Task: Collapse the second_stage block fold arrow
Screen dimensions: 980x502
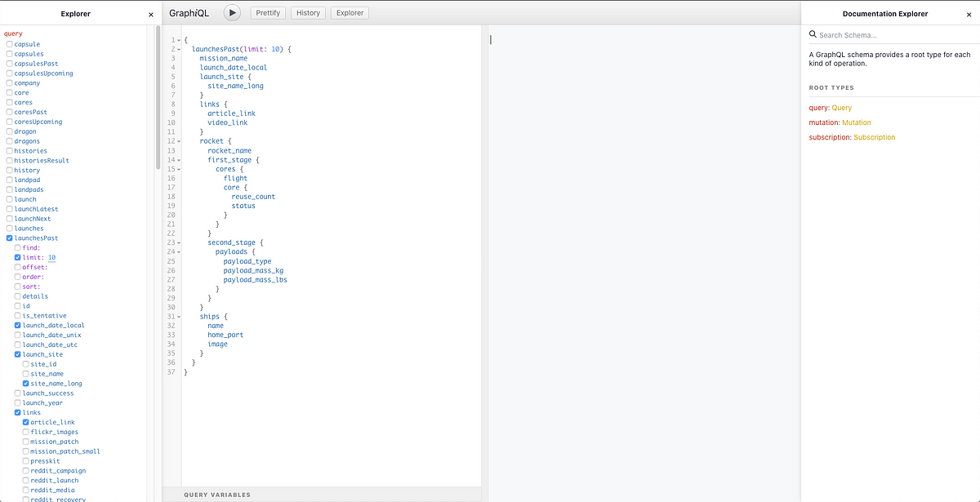Action: pos(177,242)
